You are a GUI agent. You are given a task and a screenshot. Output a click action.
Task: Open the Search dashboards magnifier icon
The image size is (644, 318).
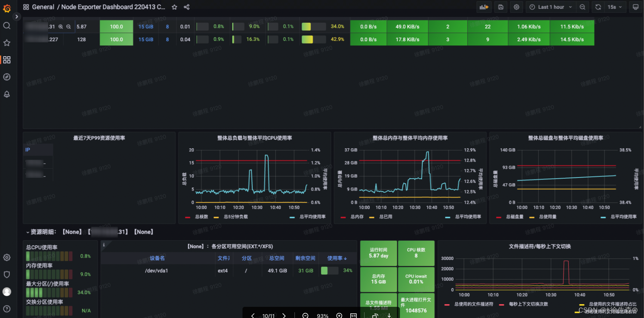[x=7, y=26]
